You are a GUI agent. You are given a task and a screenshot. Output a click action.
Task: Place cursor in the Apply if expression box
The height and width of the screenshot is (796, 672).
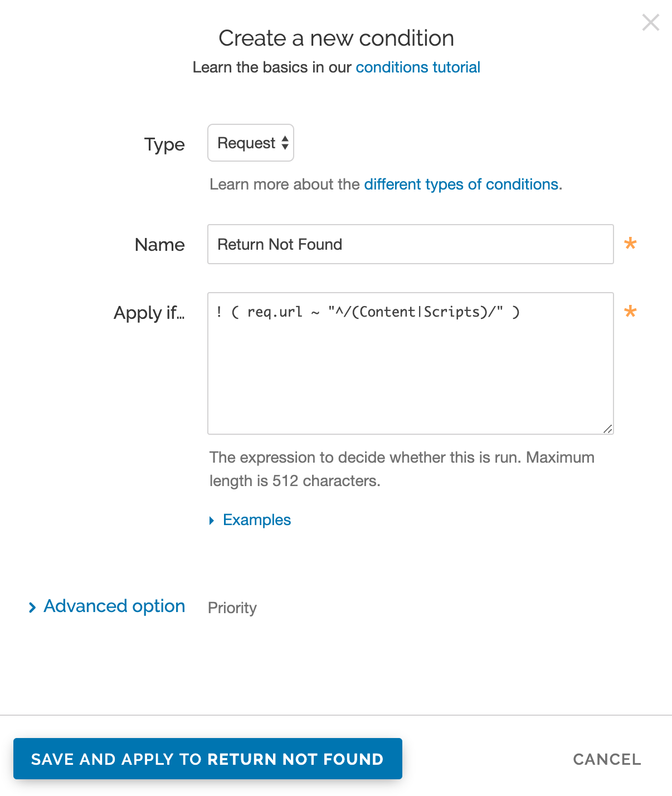pos(410,362)
